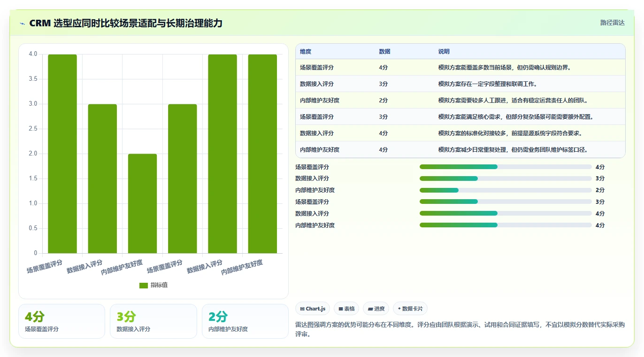Click the 路径雷达 tag in the header

click(612, 23)
